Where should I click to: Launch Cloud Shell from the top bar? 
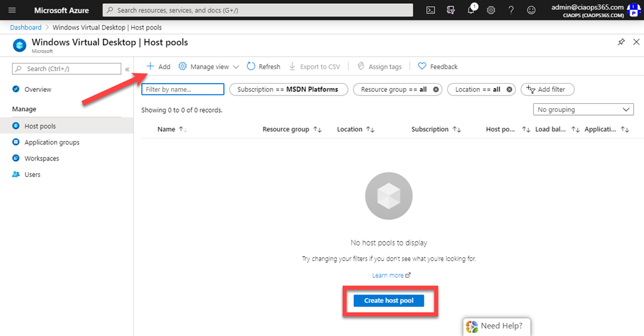(431, 10)
